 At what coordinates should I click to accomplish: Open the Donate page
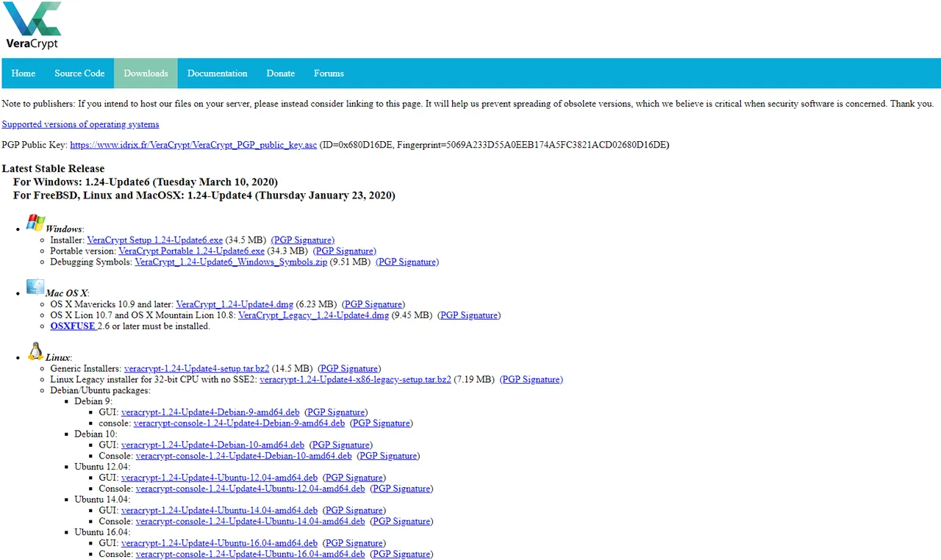(281, 73)
